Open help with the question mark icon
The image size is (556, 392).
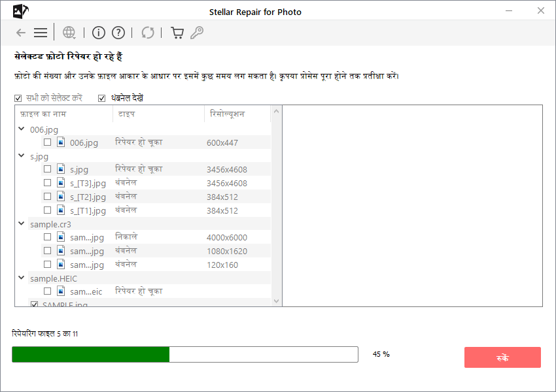pyautogui.click(x=118, y=33)
